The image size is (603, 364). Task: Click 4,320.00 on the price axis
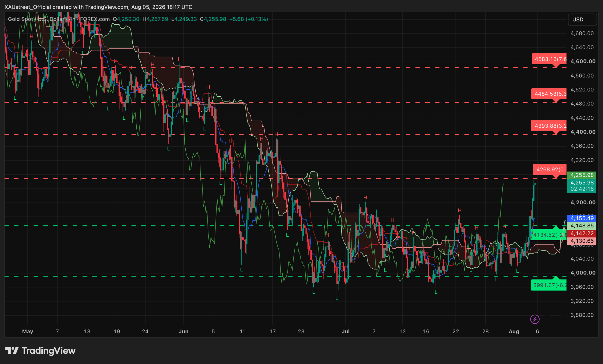click(582, 160)
